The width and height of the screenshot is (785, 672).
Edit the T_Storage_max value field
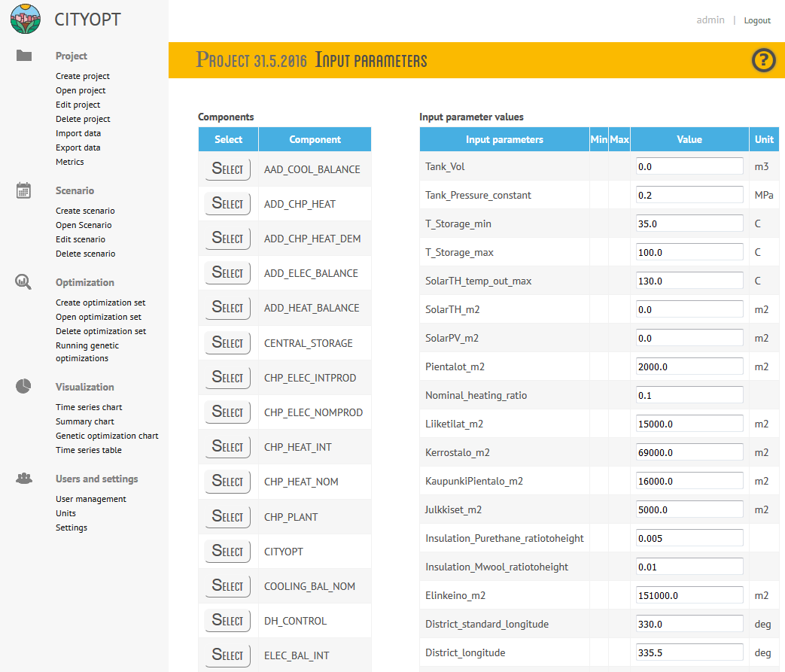(689, 252)
